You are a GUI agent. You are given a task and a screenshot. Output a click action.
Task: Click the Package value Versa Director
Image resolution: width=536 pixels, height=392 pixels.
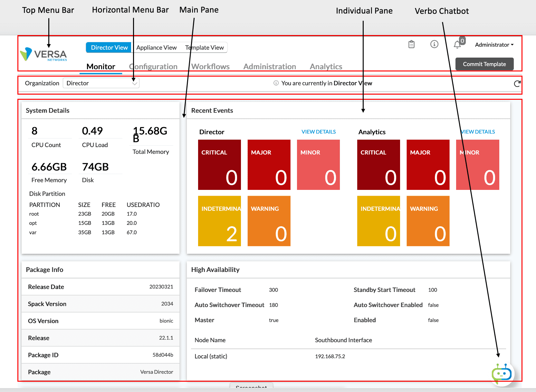click(157, 372)
